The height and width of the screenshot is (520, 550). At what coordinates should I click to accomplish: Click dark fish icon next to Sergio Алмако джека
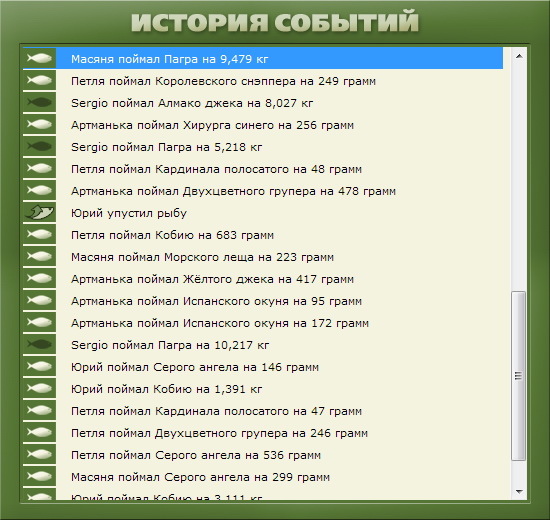click(39, 102)
